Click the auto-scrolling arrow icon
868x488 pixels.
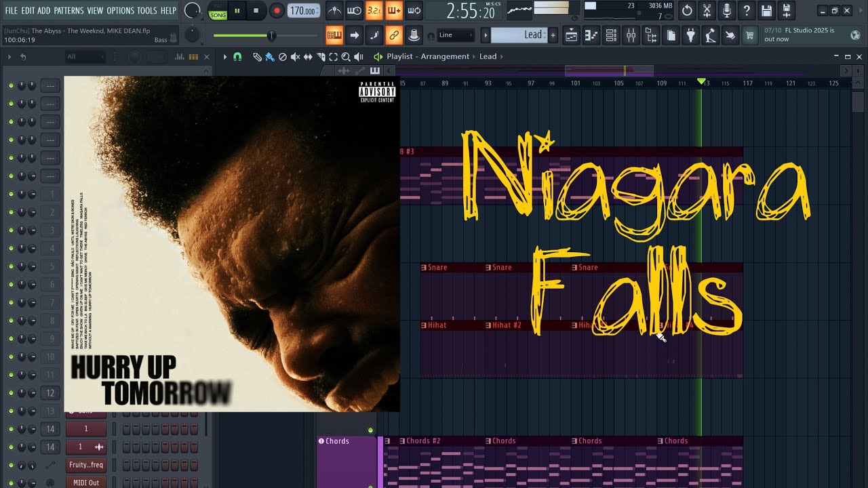point(354,35)
